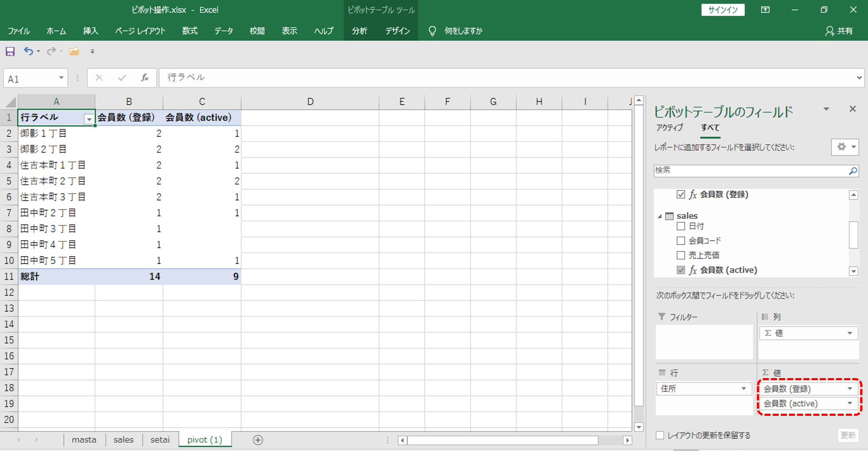This screenshot has height=451, width=868.
Task: Select row 11 header
Action: click(x=9, y=277)
